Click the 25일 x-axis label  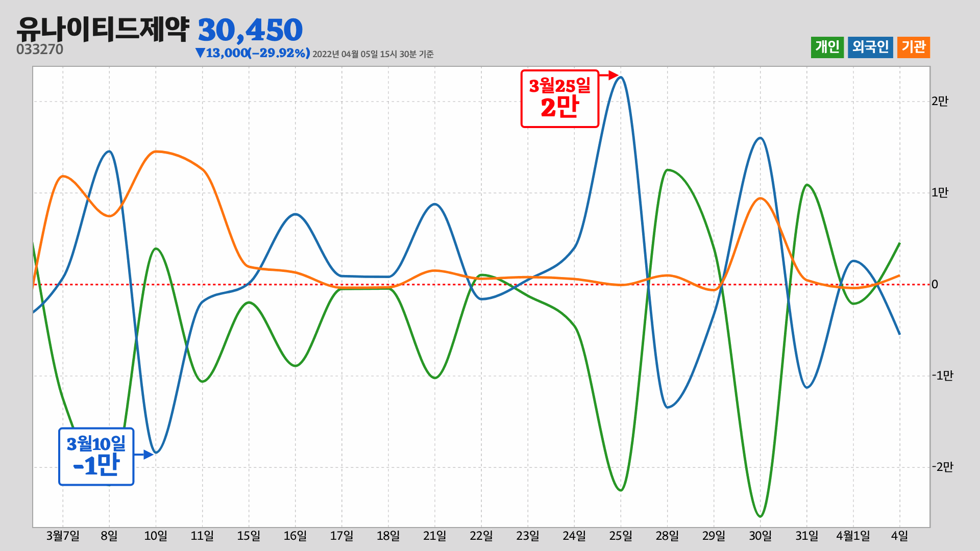[621, 536]
